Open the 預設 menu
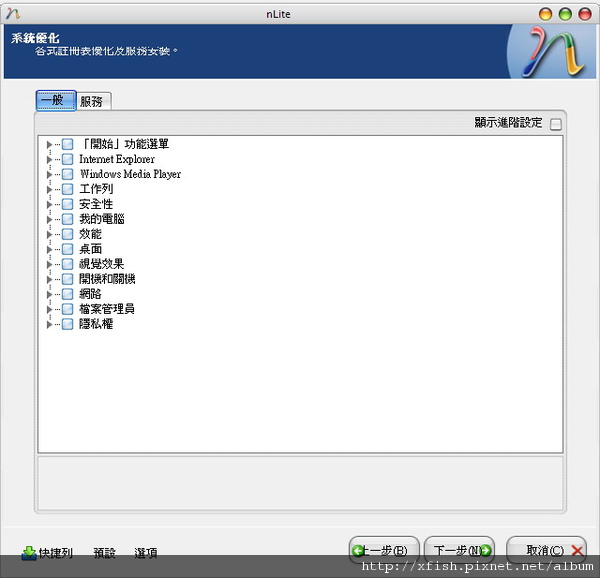This screenshot has height=578, width=600. [x=104, y=553]
